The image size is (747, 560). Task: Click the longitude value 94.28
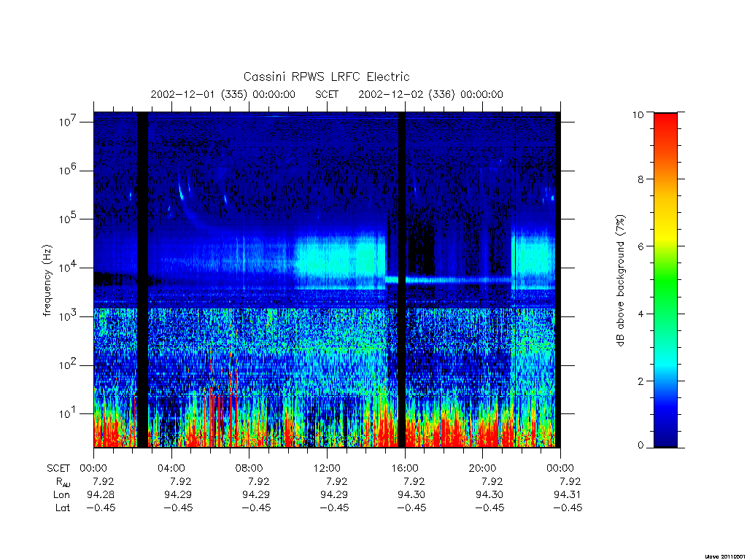101,495
